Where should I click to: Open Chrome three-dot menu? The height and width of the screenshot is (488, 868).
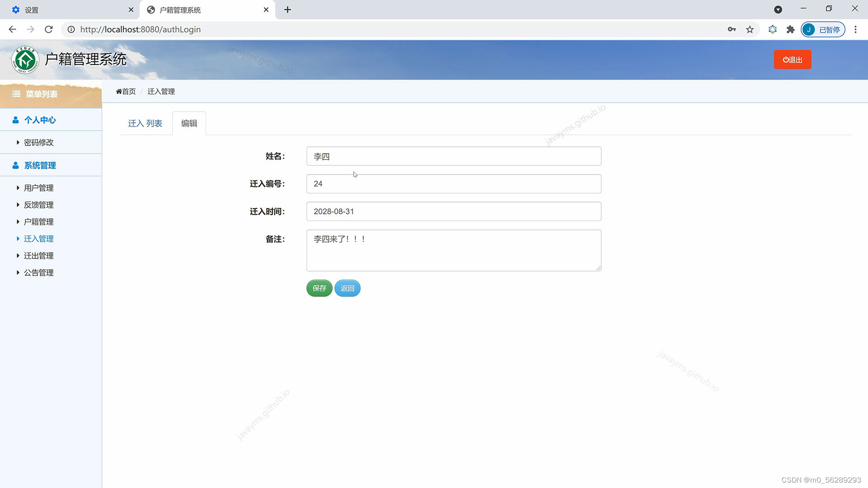point(855,29)
